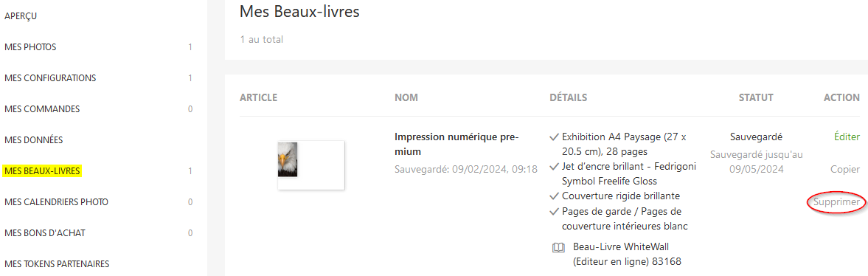Click the Nom column header
The height and width of the screenshot is (276, 868).
coord(406,97)
